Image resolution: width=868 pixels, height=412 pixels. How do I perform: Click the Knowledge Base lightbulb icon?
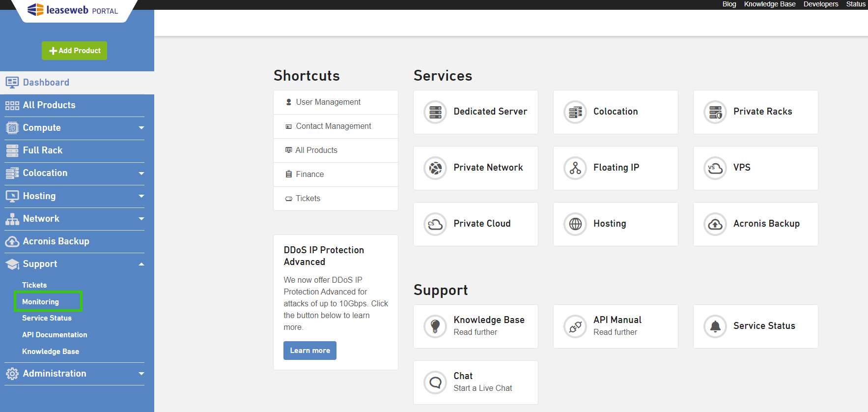click(435, 326)
